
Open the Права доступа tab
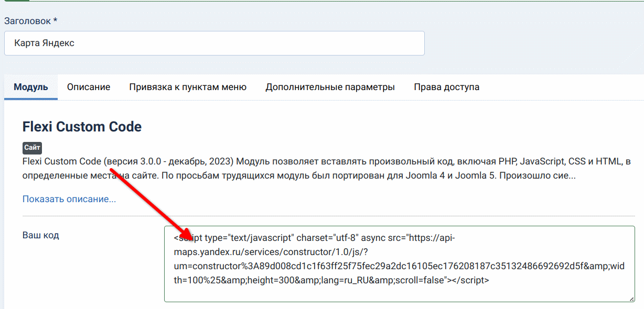click(446, 87)
